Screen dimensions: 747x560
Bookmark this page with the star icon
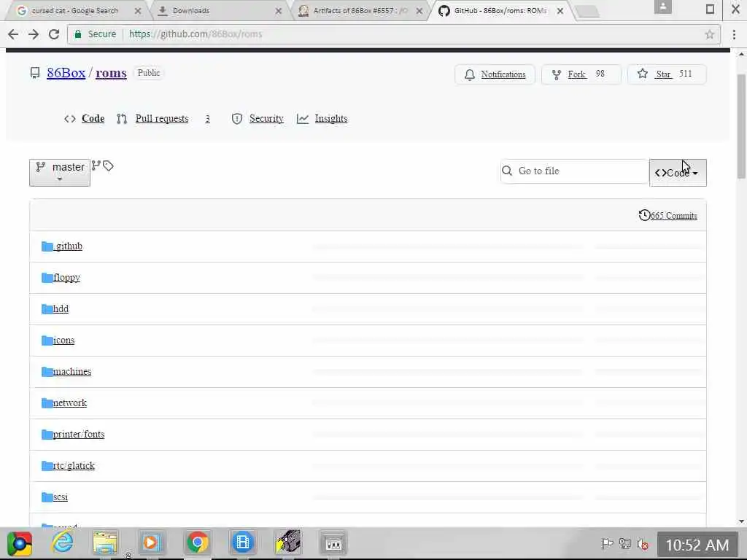coord(709,34)
